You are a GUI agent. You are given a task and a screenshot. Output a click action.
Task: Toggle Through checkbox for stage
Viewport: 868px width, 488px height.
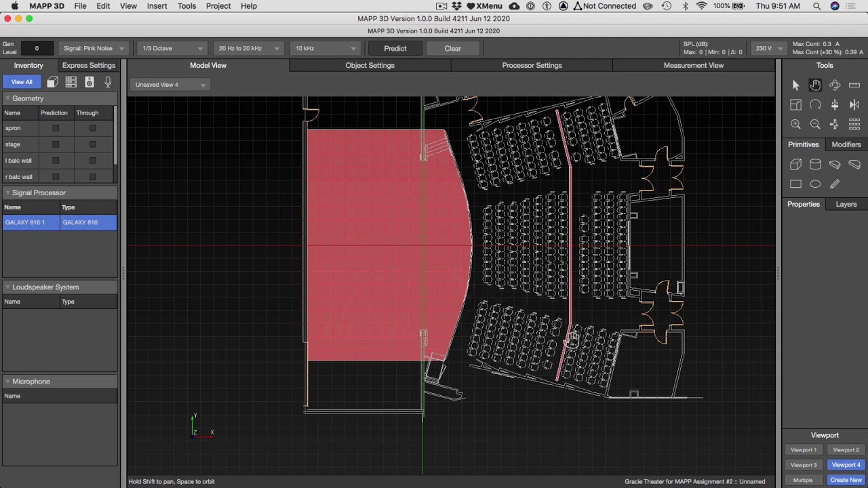pyautogui.click(x=93, y=144)
